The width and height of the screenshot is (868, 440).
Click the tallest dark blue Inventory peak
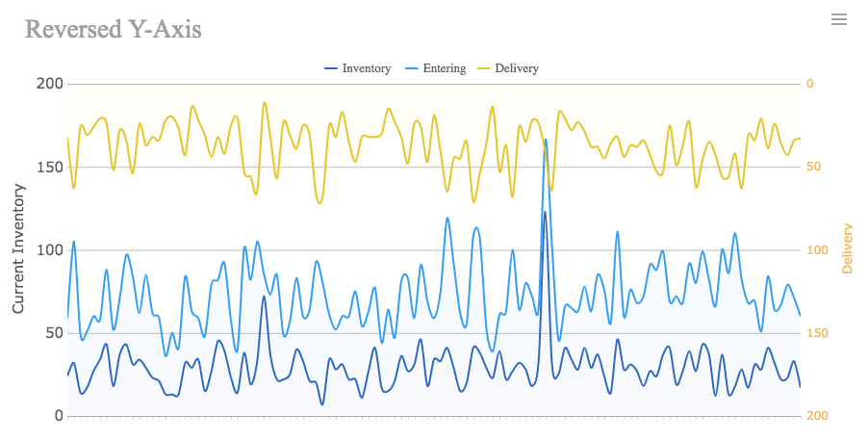(x=545, y=213)
